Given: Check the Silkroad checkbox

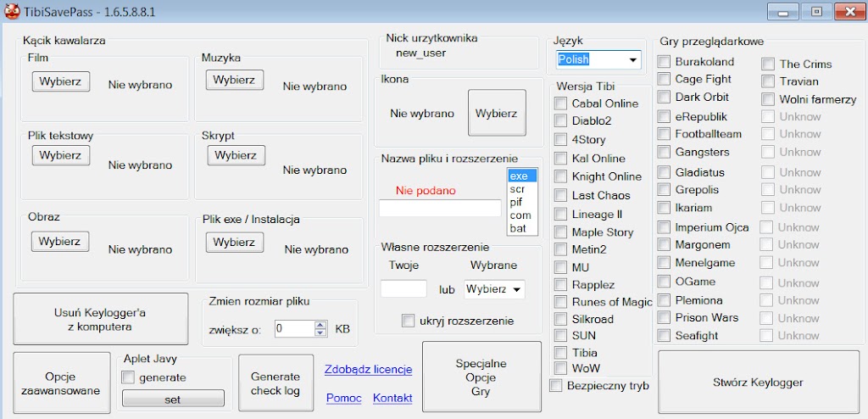Looking at the screenshot, I should coord(561,319).
